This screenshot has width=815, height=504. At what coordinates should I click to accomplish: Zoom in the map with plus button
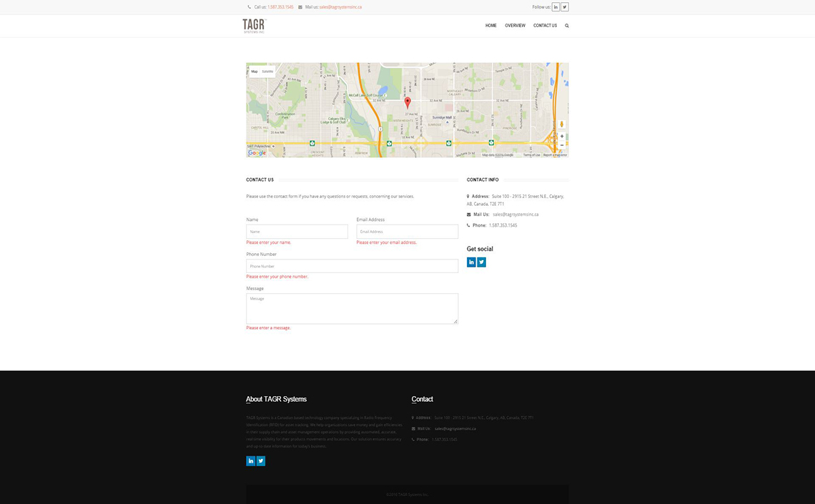point(561,136)
